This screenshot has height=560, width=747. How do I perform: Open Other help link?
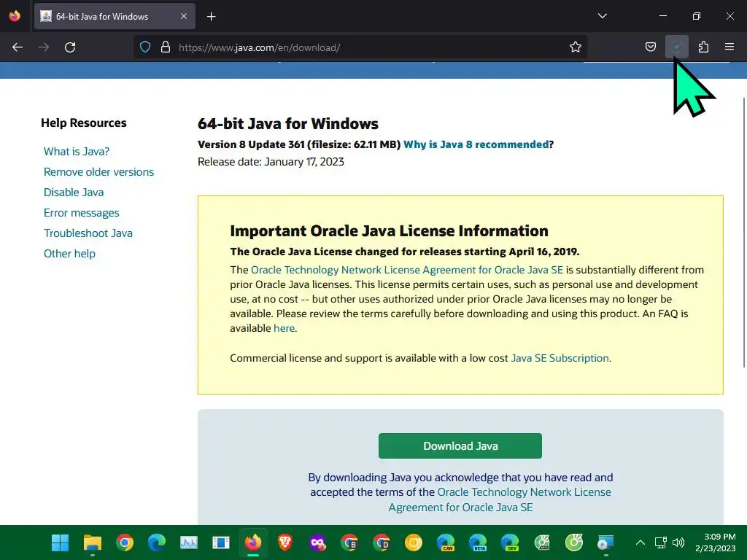click(69, 254)
